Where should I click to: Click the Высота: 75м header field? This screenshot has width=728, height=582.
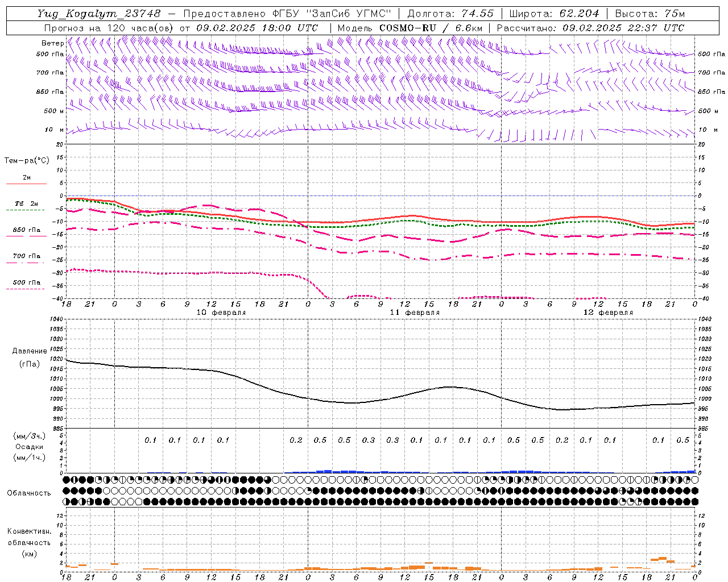tap(650, 13)
